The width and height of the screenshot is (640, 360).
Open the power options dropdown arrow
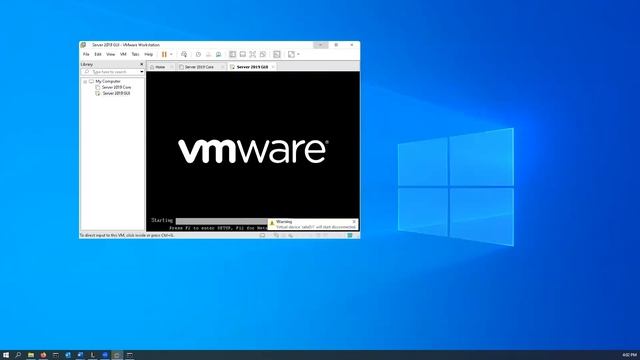171,54
